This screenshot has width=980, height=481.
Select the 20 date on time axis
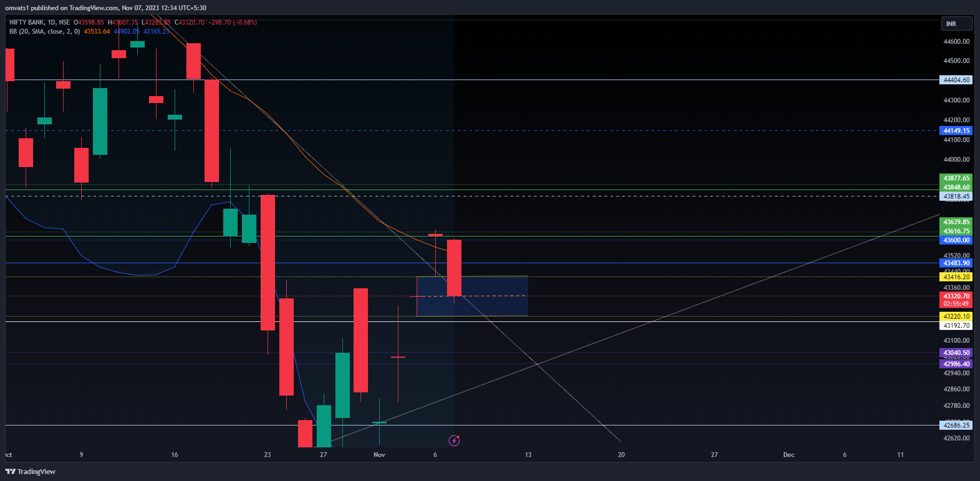pyautogui.click(x=621, y=455)
